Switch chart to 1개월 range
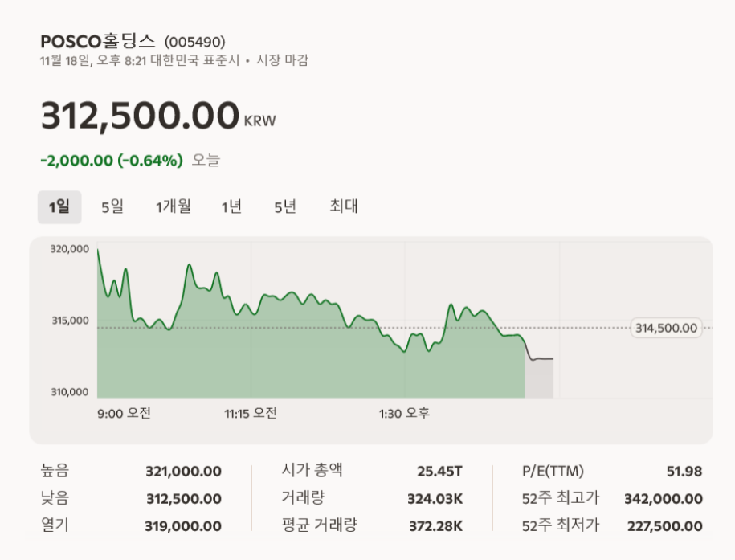 tap(173, 206)
